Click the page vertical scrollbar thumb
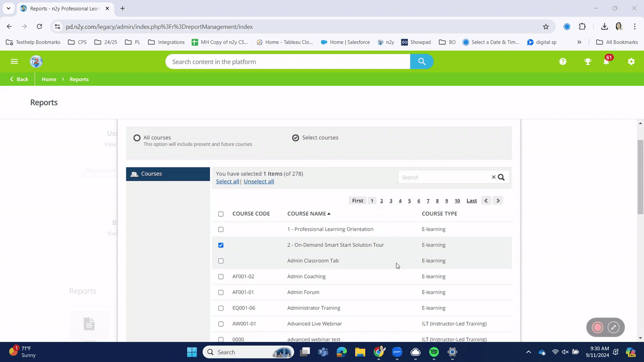644x362 pixels. click(x=640, y=176)
